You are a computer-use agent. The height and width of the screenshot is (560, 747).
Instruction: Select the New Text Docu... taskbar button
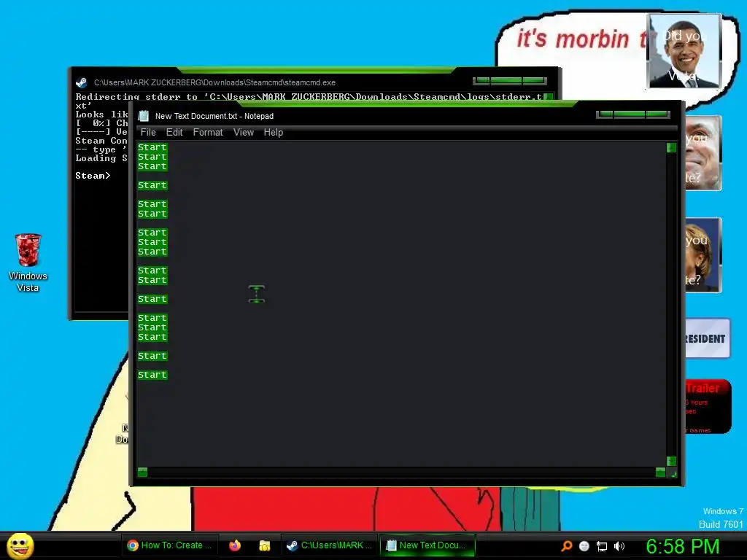(427, 545)
